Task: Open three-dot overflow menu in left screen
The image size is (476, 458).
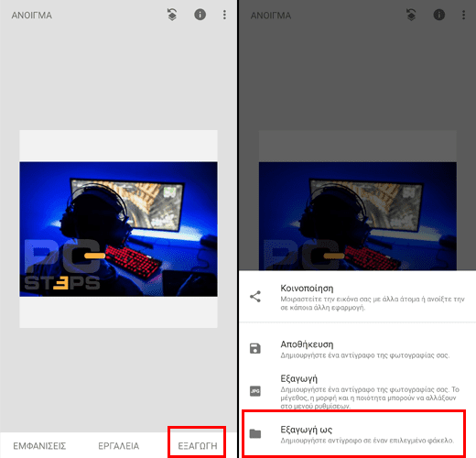Action: (x=224, y=15)
